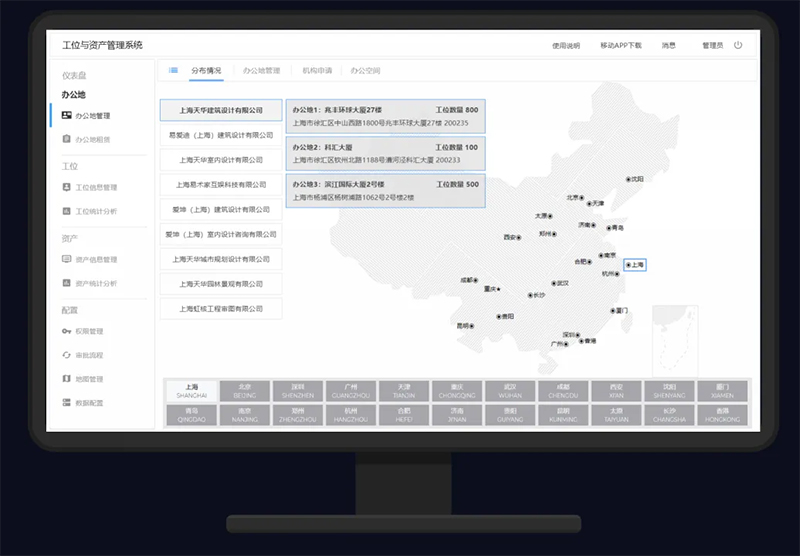Click the 办公地 section heading
The width and height of the screenshot is (800, 556).
pos(73,94)
